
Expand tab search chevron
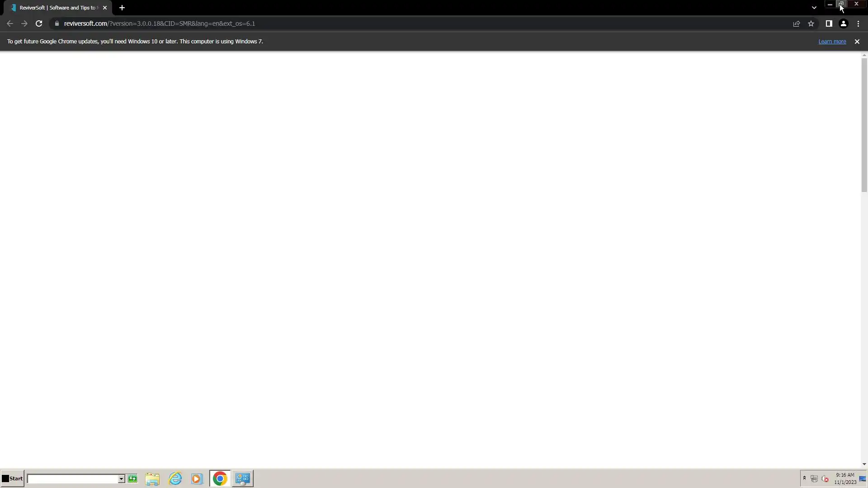814,8
